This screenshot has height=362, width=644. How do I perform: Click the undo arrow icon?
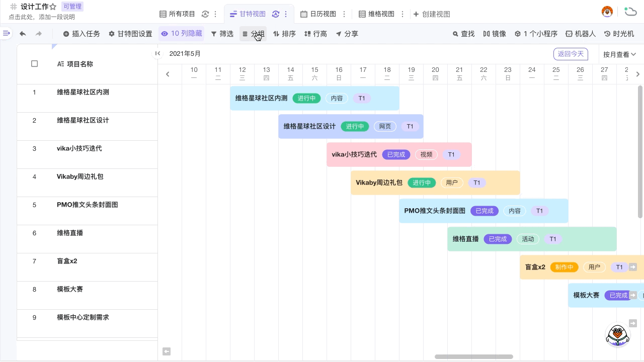pyautogui.click(x=23, y=34)
